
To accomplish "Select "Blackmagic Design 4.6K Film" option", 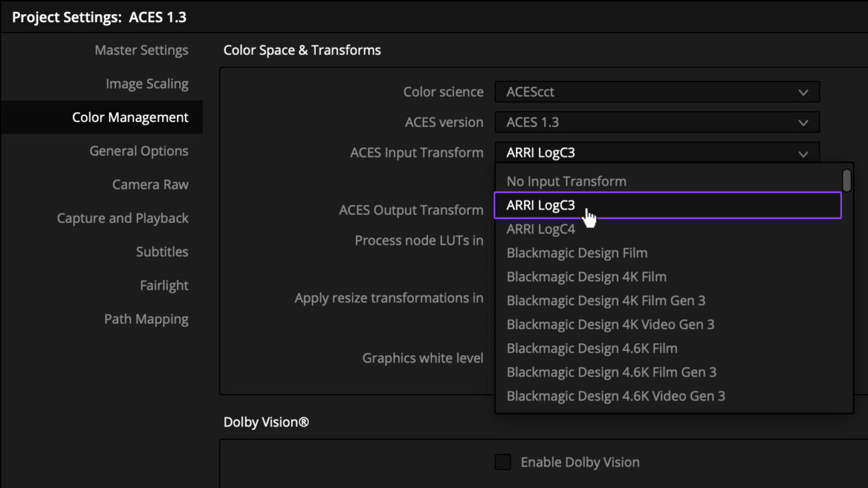I will tap(592, 348).
